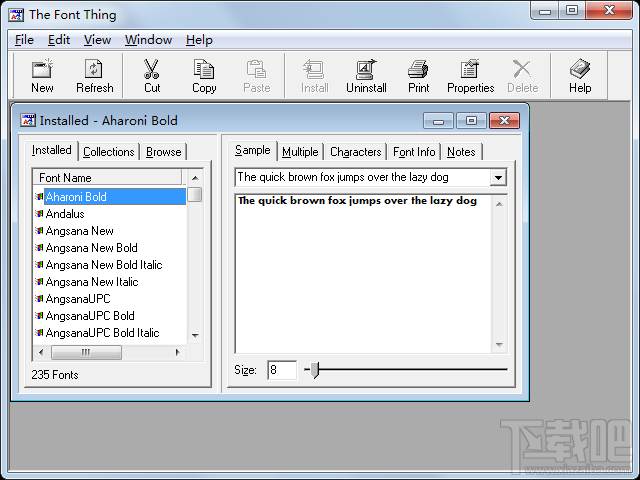The width and height of the screenshot is (640, 480).
Task: Open font Properties from toolbar
Action: [470, 69]
